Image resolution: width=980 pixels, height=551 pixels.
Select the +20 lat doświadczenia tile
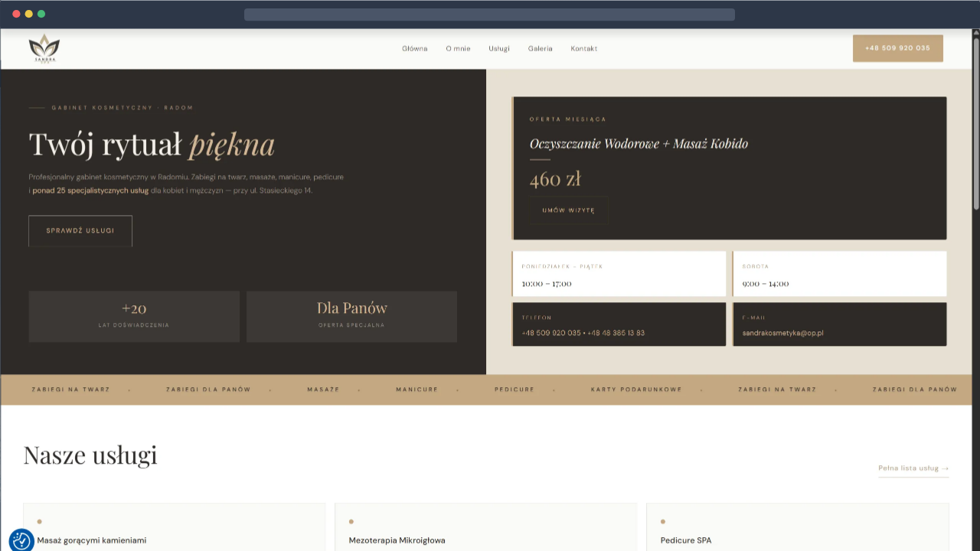click(x=134, y=316)
